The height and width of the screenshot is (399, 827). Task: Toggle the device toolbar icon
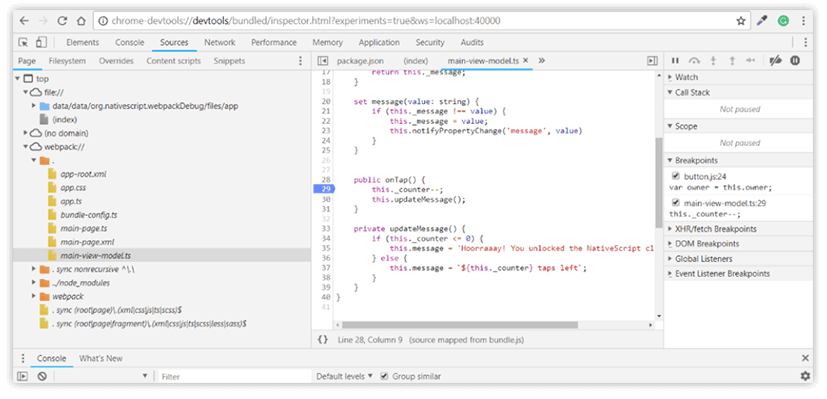point(40,43)
